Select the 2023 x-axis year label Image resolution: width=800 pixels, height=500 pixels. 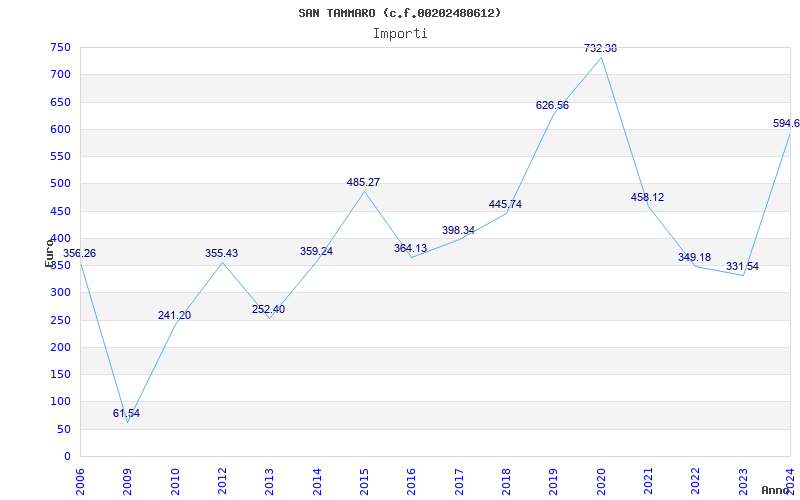(742, 482)
